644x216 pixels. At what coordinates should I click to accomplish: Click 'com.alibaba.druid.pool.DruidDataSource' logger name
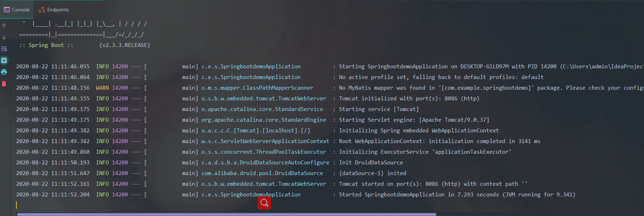(262, 173)
